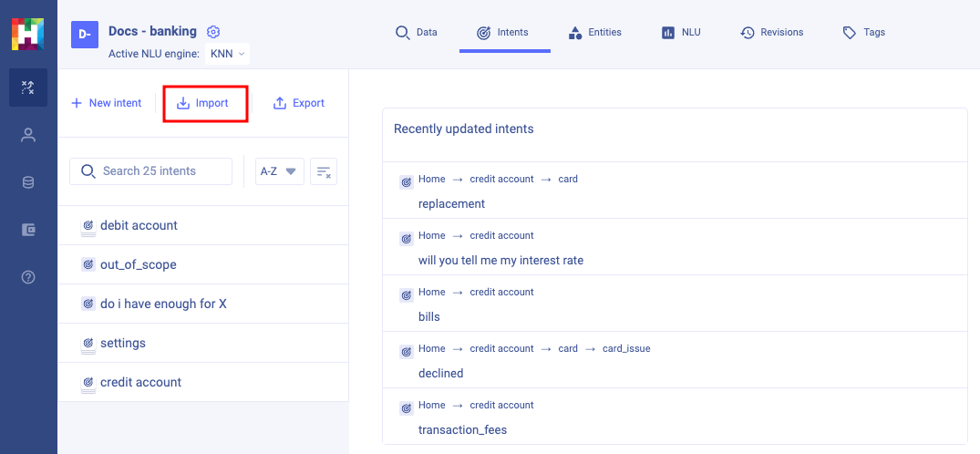Select the user profile sidebar icon
The image size is (980, 454).
coord(28,135)
